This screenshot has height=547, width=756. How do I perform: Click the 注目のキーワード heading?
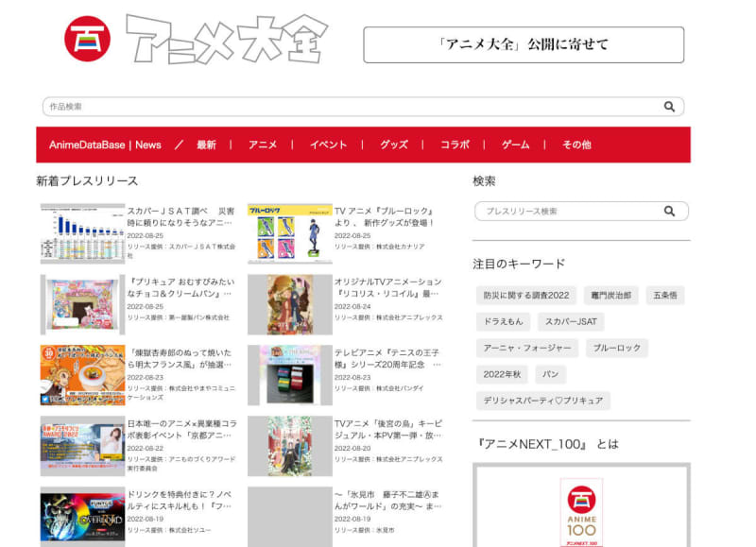519,265
